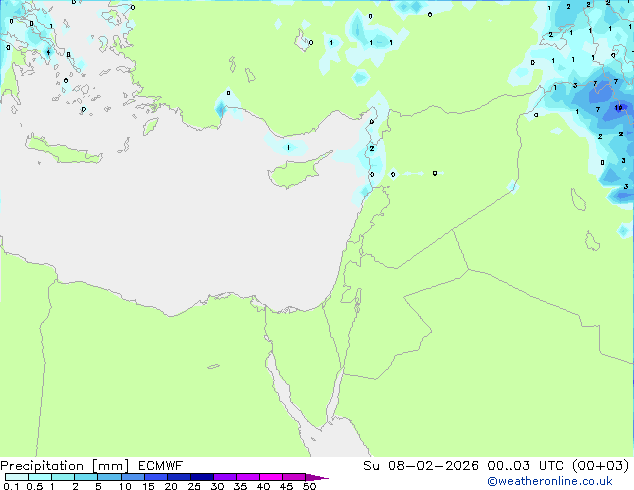Image resolution: width=634 pixels, height=490 pixels.
Task: Click the '10' precipitation value on map
Action: (x=618, y=108)
